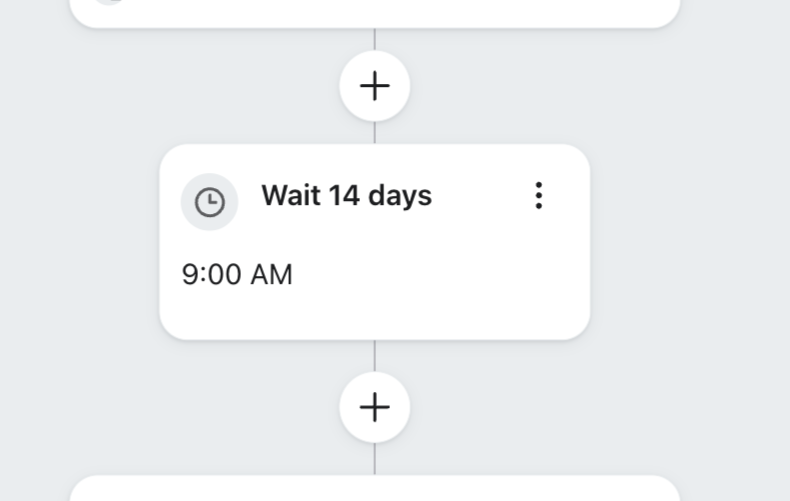The width and height of the screenshot is (790, 501).
Task: Click empty canvas right of the lower plus button
Action: point(550,407)
